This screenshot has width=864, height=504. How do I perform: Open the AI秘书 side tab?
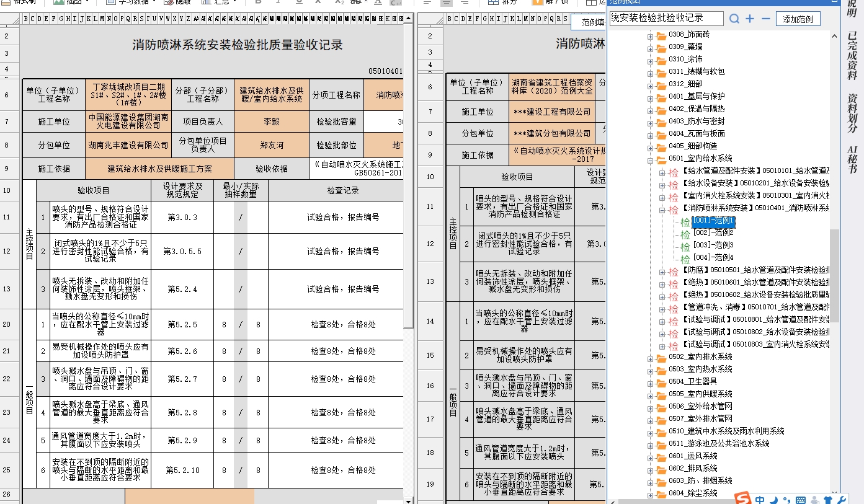(x=852, y=159)
